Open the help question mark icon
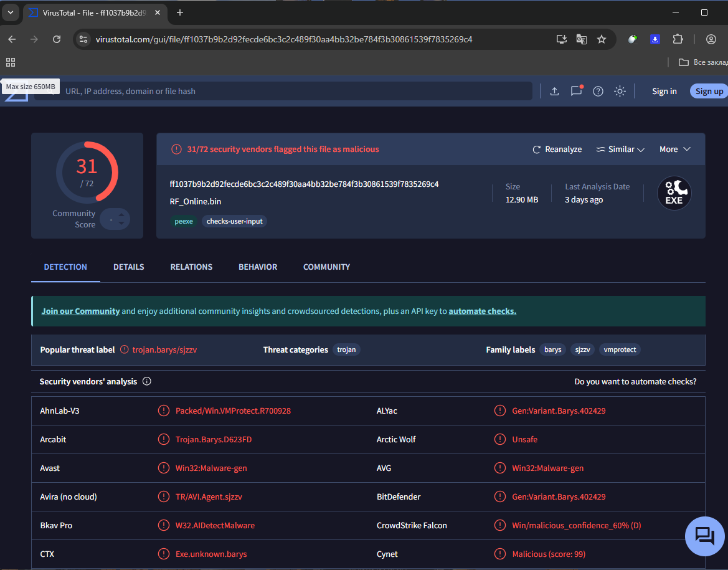Image resolution: width=728 pixels, height=570 pixels. [598, 92]
